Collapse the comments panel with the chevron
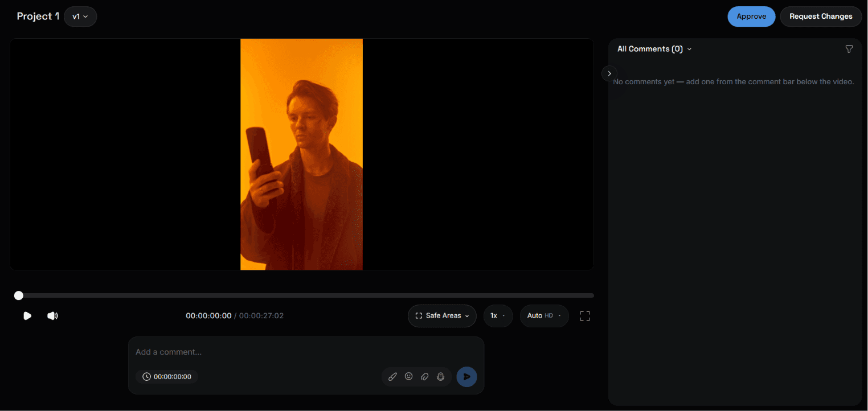 (x=609, y=73)
